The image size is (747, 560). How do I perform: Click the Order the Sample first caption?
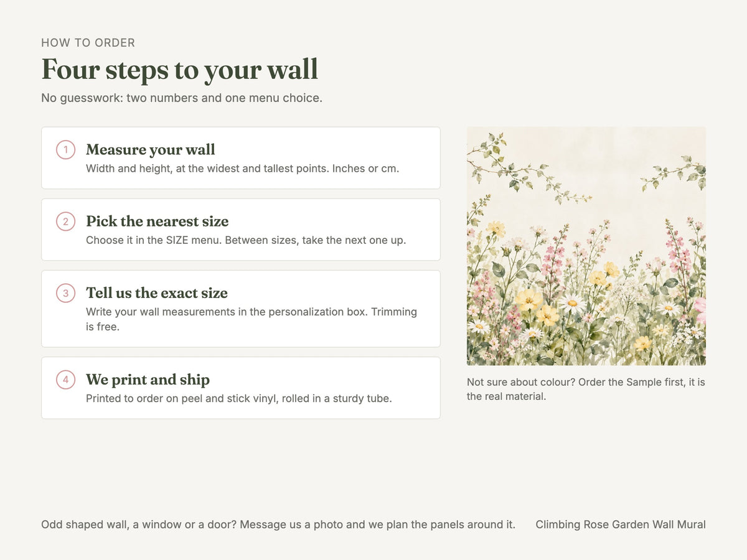[x=586, y=389]
